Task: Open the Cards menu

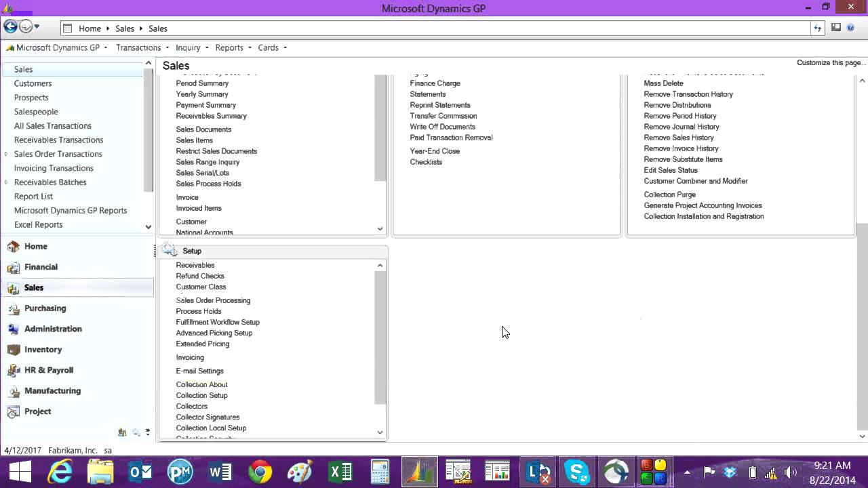Action: [x=272, y=47]
